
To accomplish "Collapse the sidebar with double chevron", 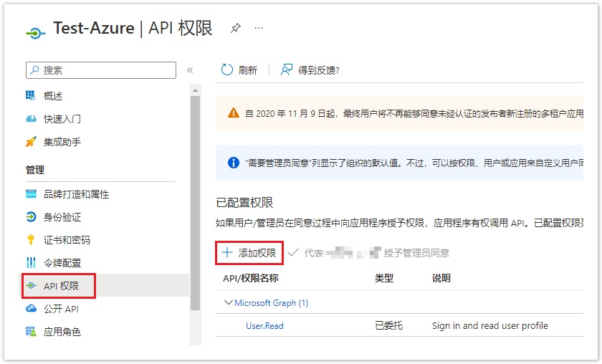I will tap(190, 70).
